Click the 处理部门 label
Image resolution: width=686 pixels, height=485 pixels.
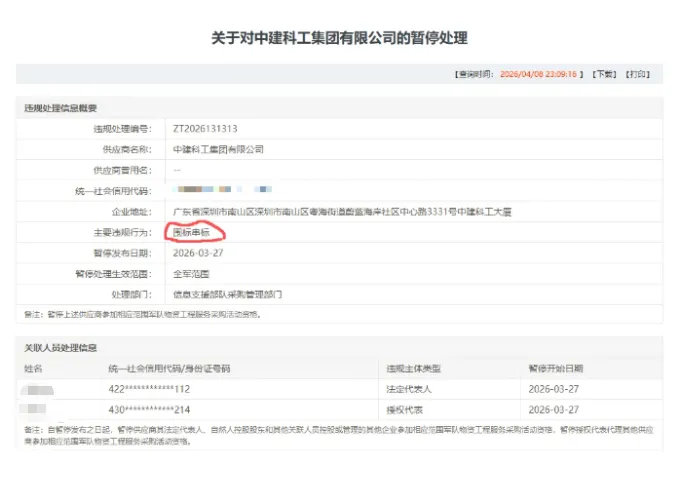coord(132,295)
